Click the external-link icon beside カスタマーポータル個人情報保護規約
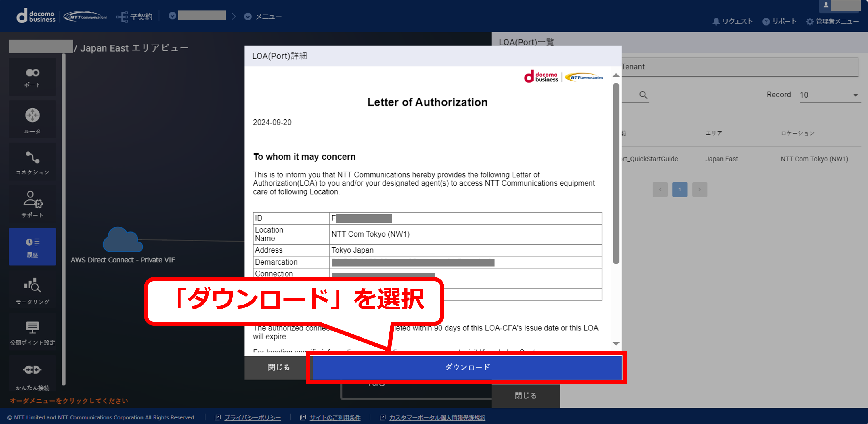 tap(383, 417)
